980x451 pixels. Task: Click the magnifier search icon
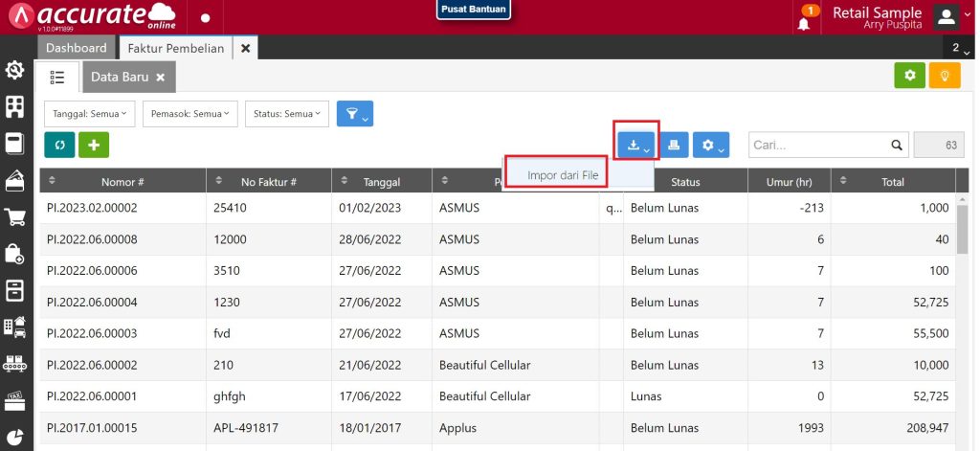tap(897, 146)
